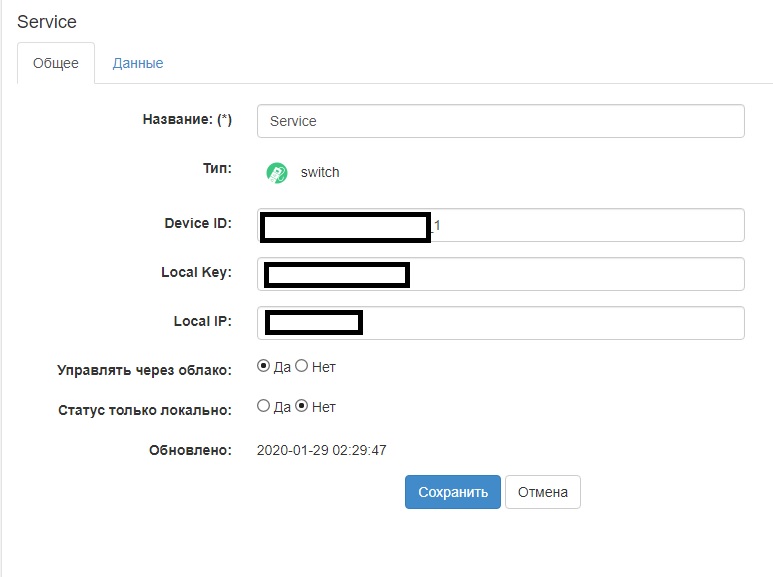
Task: Click the Управлять через облако: label
Action: [x=144, y=370]
